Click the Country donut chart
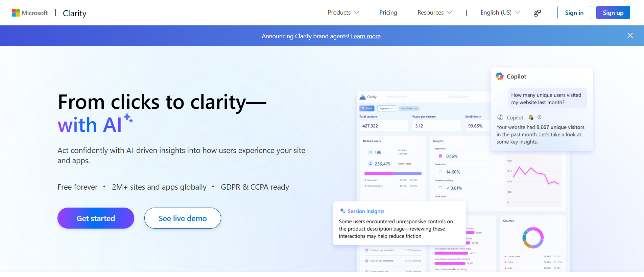 [x=533, y=238]
